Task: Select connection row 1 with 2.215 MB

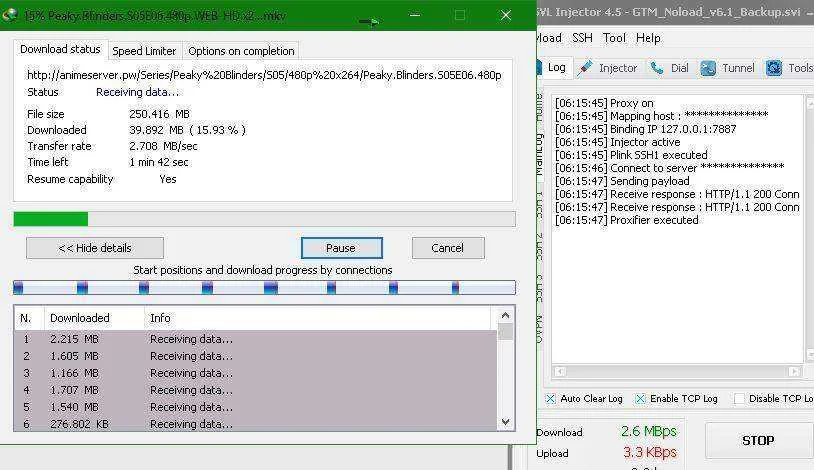Action: [x=255, y=339]
